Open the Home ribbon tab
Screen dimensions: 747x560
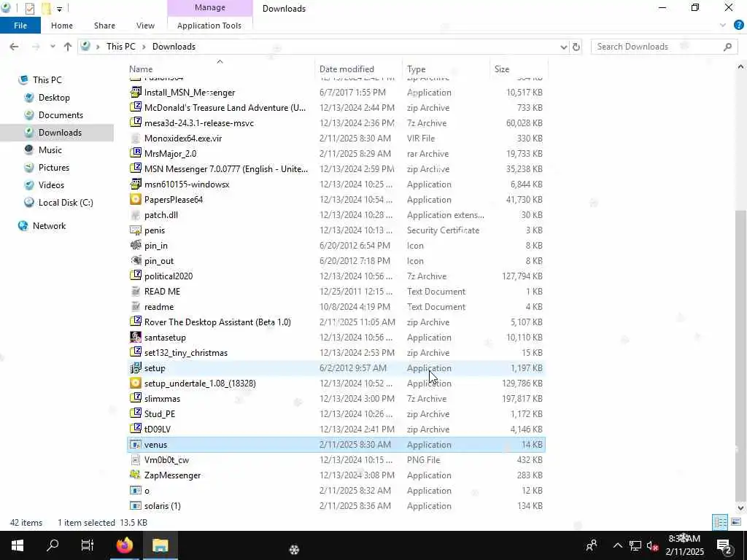[62, 26]
